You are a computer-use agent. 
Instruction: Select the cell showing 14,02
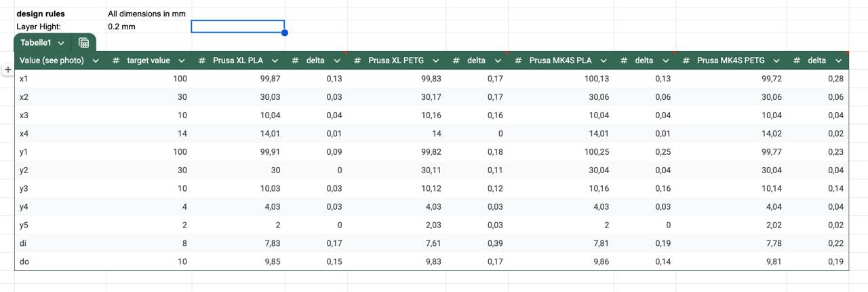coord(731,134)
